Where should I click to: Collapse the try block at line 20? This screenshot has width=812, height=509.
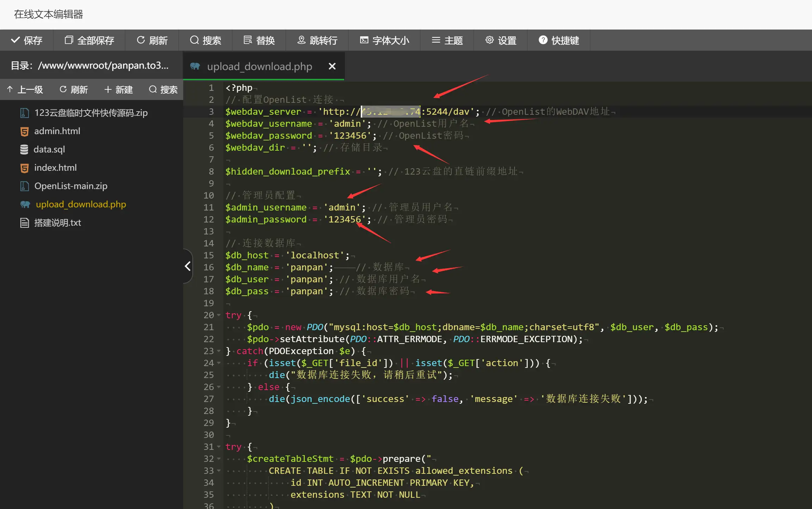(x=219, y=315)
